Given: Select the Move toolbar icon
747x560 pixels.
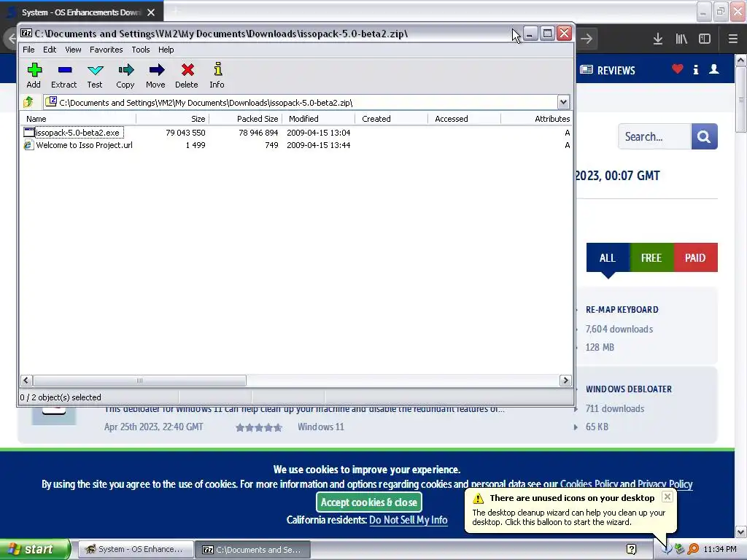Looking at the screenshot, I should pyautogui.click(x=156, y=71).
